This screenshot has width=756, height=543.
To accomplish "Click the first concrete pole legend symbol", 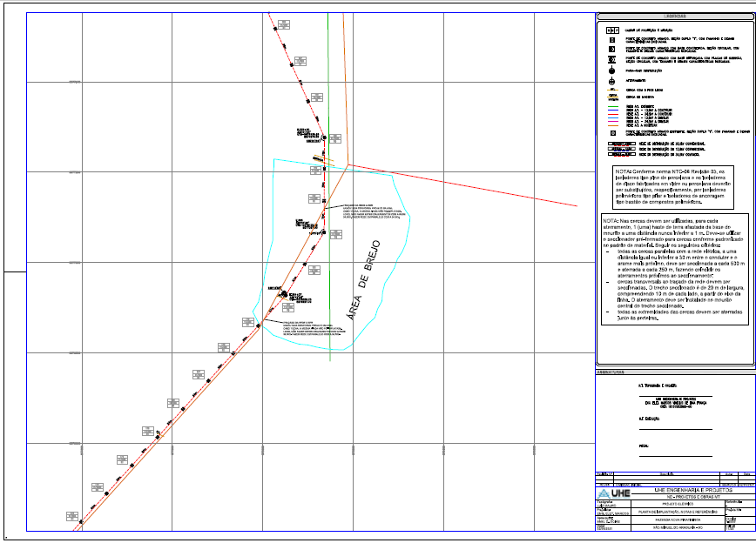I will pos(612,40).
